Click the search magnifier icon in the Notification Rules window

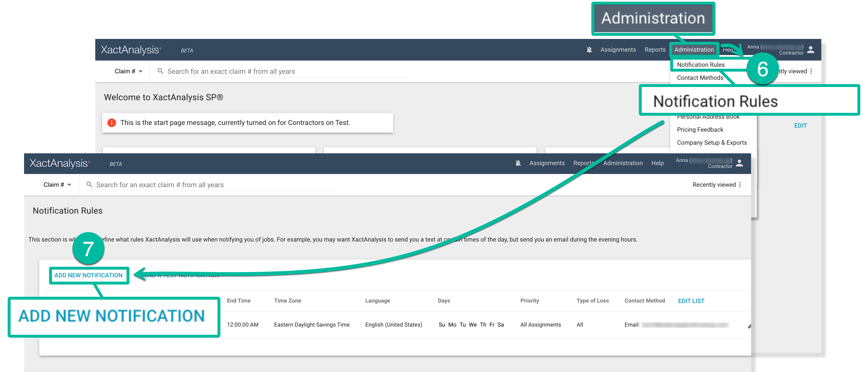tap(89, 185)
